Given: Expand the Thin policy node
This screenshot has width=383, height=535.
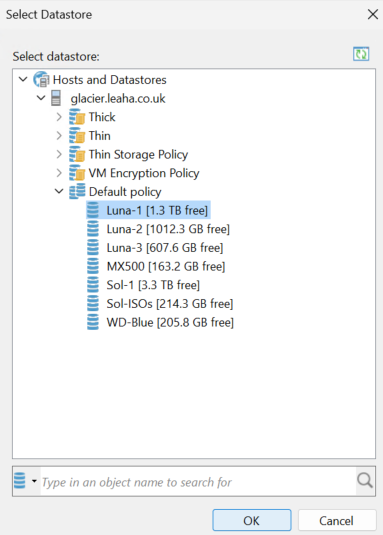Looking at the screenshot, I should pyautogui.click(x=59, y=135).
